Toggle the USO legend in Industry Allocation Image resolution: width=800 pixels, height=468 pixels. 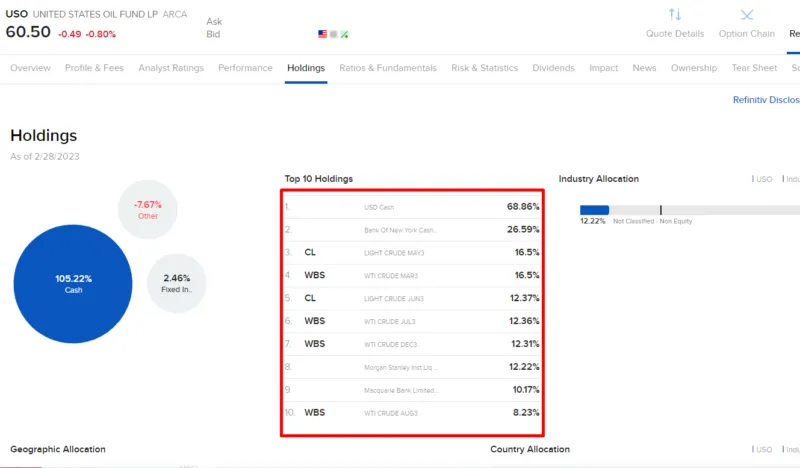coord(763,179)
